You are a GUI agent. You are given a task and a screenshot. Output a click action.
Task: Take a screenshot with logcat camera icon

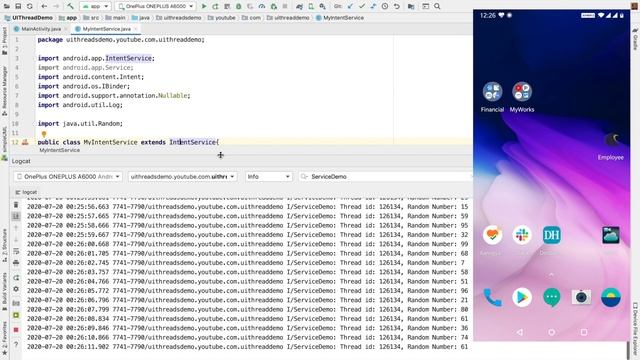coord(16,303)
